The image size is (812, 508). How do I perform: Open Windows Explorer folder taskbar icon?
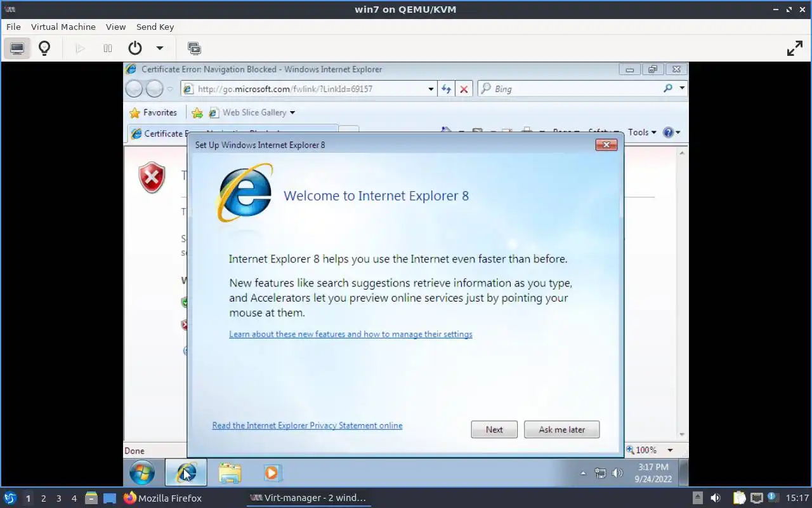230,473
